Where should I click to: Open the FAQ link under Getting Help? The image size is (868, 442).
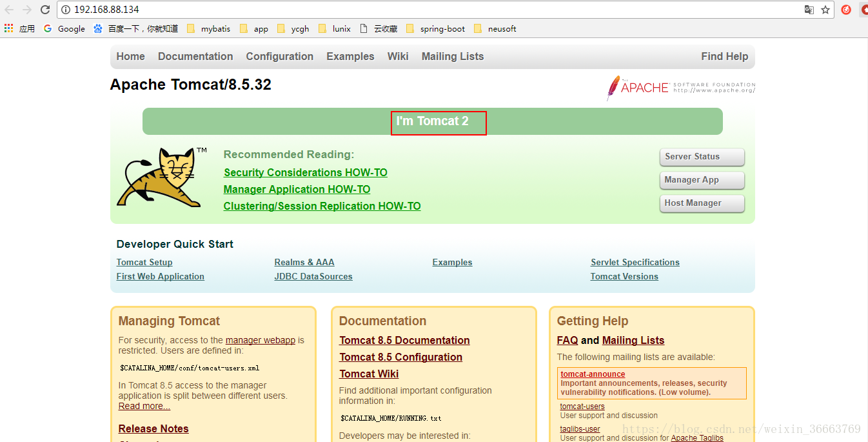tap(567, 340)
